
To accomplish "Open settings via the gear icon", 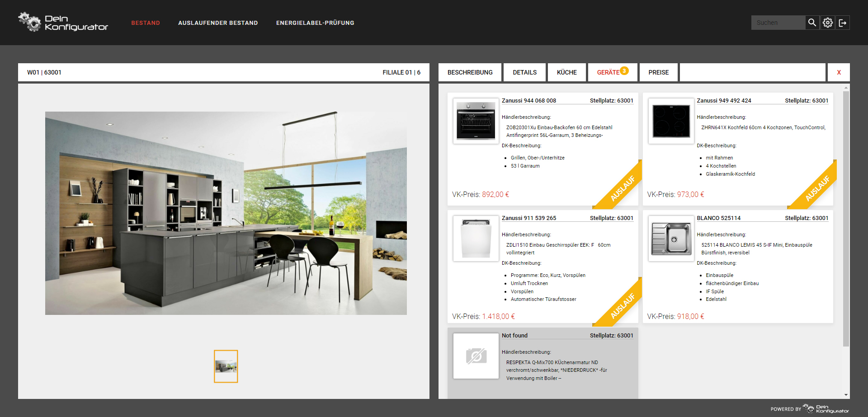I will (827, 23).
